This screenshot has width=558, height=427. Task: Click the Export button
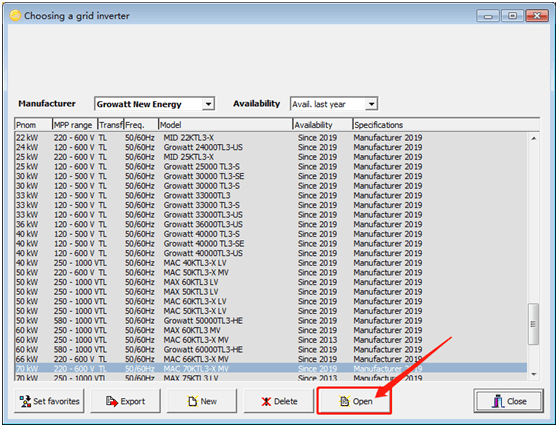[x=126, y=401]
